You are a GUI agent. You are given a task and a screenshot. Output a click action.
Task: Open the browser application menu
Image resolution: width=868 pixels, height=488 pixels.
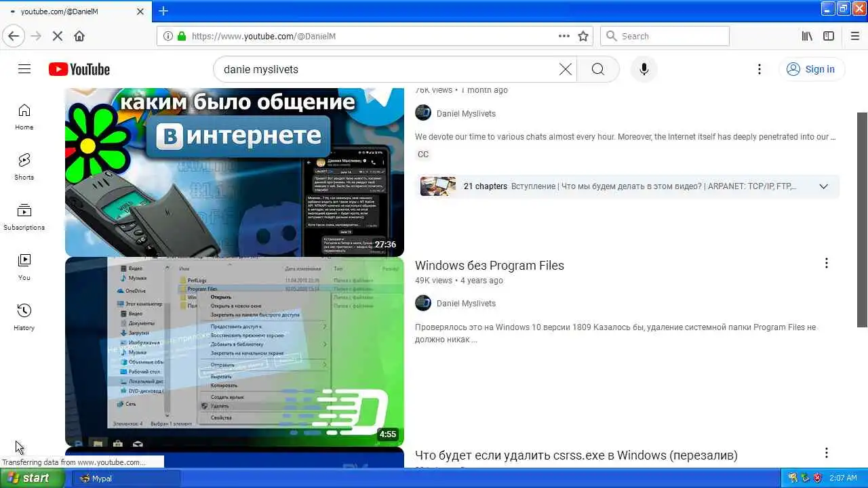click(x=855, y=36)
